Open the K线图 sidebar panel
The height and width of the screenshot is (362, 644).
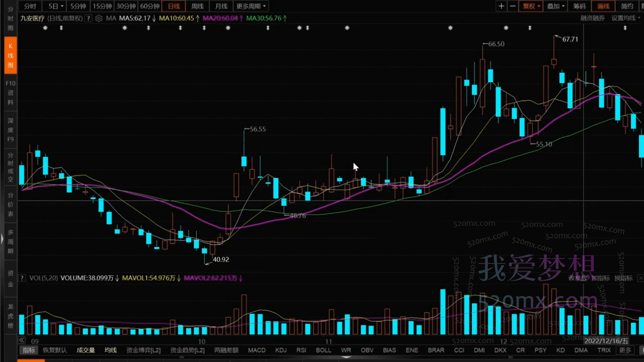(10, 56)
